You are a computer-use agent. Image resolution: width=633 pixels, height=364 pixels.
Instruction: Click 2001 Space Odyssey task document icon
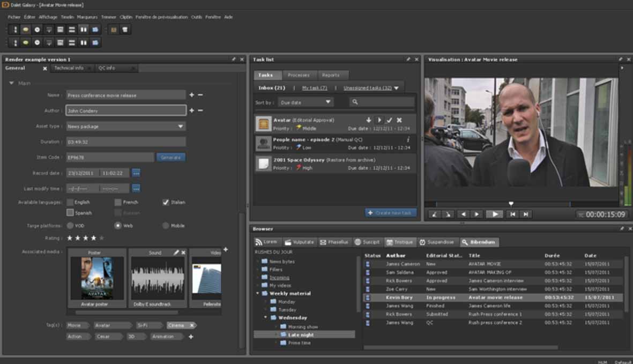pyautogui.click(x=264, y=164)
